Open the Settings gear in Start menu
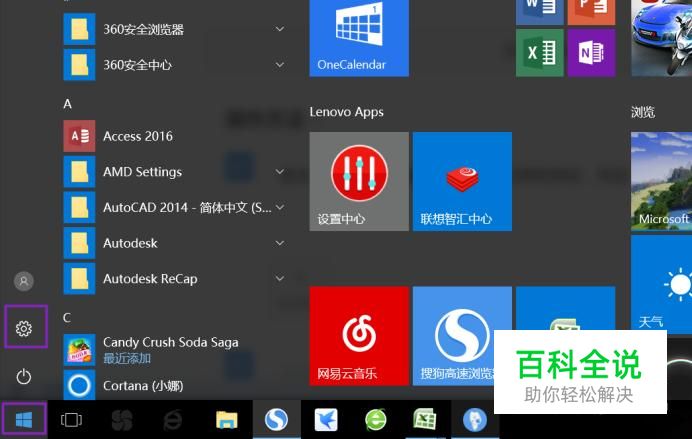 click(24, 328)
